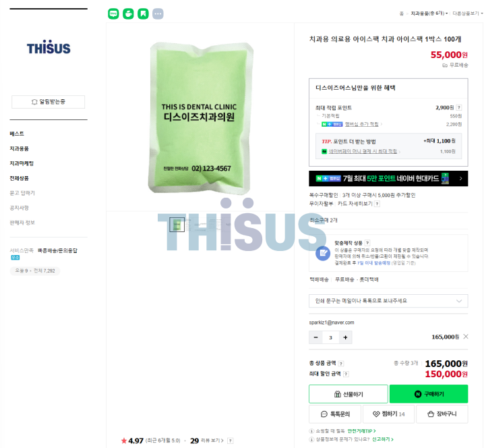484x448 pixels.
Task: Open the 치과용품(총 6개) category dropdown
Action: point(429,13)
